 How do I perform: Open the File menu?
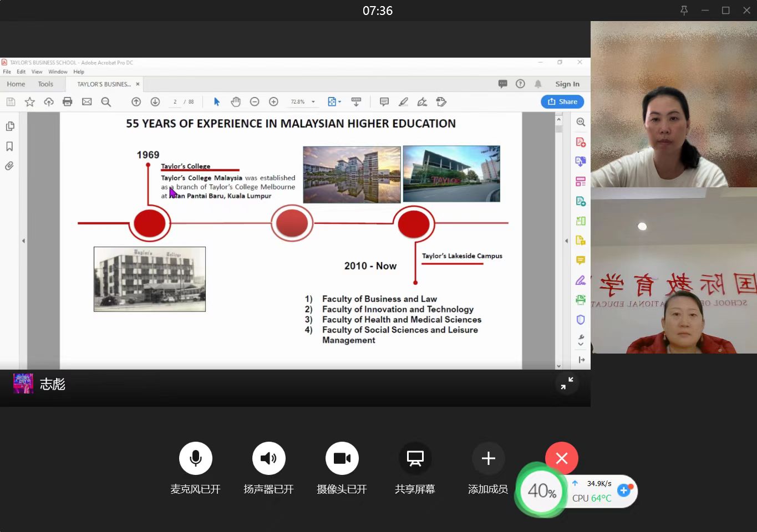[x=7, y=71]
